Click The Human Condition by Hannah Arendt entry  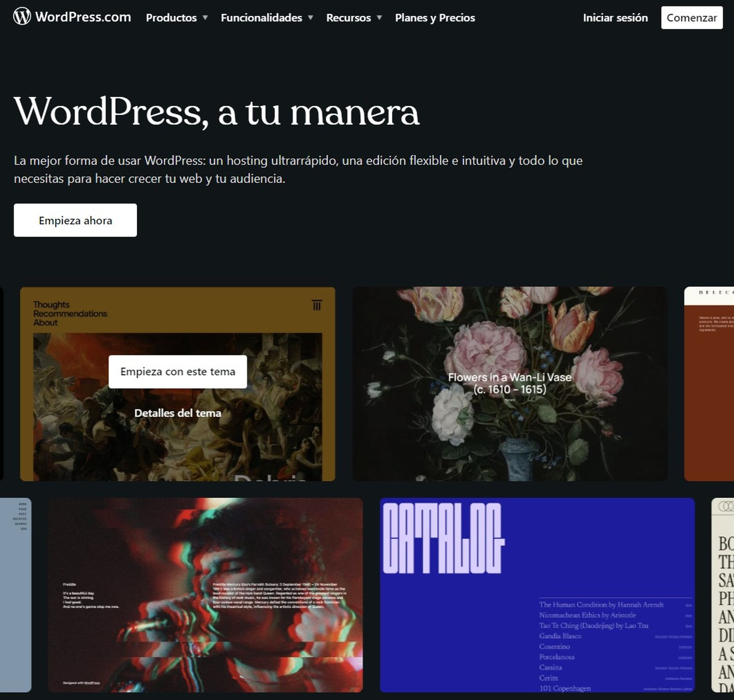[x=601, y=605]
